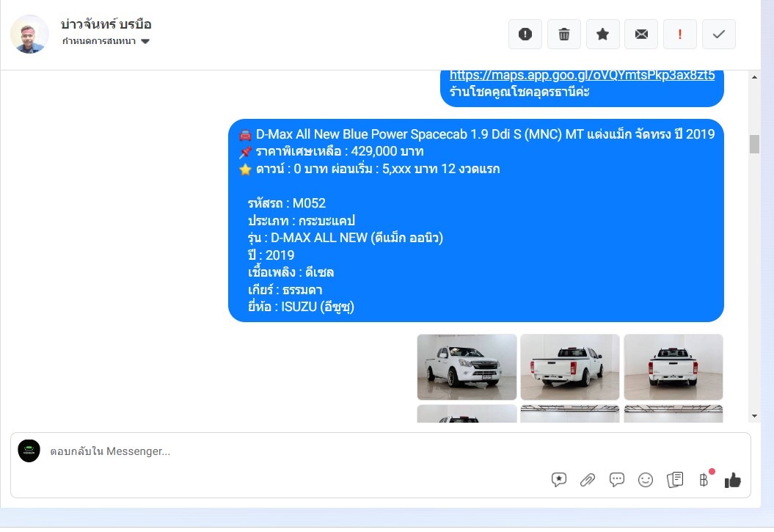The height and width of the screenshot is (532, 774).
Task: Open the front-view white pickup photo
Action: 467,367
